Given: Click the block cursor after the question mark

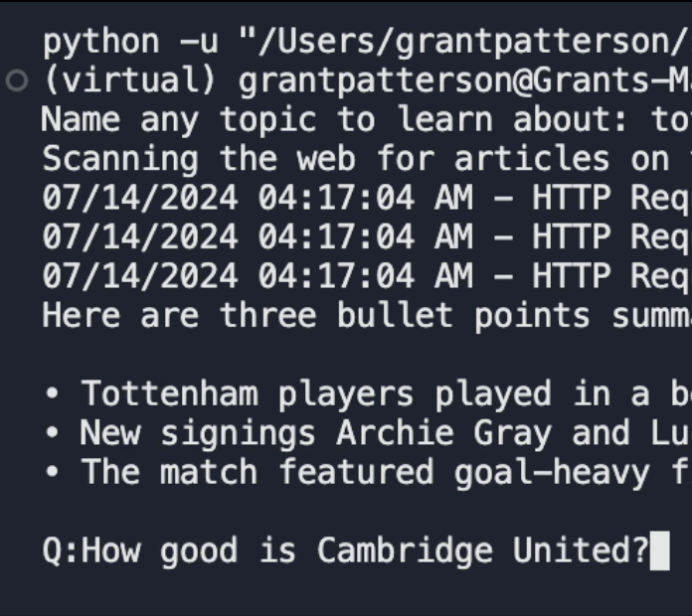Looking at the screenshot, I should (659, 550).
